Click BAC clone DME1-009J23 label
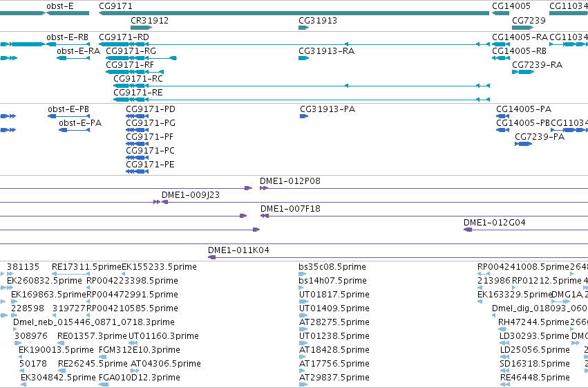Screen dimensions: 588x388 191,195
